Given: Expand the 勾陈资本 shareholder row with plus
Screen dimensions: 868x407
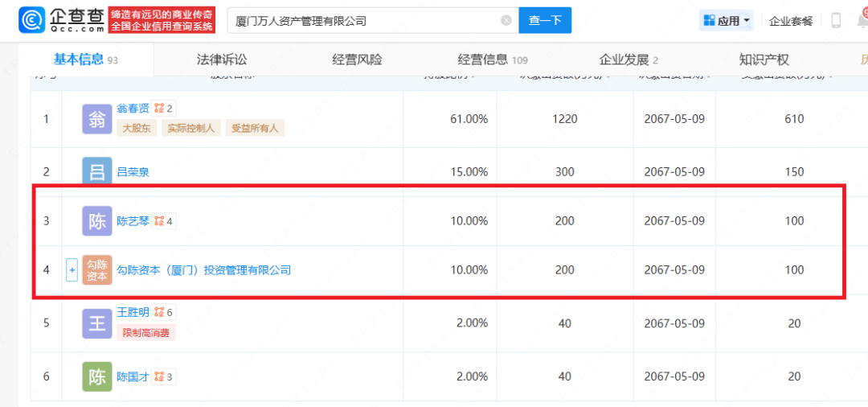Looking at the screenshot, I should [72, 269].
